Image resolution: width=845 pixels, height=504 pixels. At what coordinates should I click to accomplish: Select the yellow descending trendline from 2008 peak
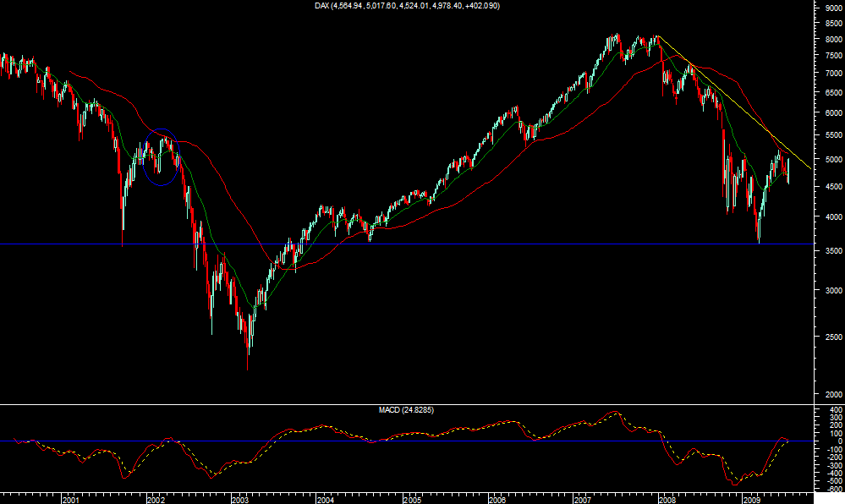(734, 102)
